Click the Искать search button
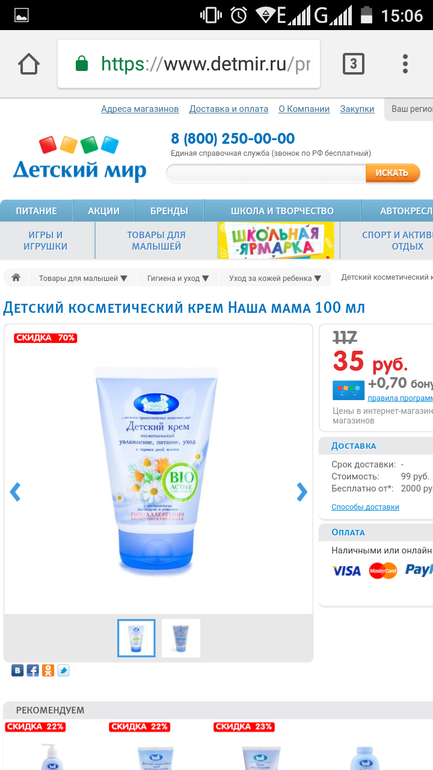Image resolution: width=433 pixels, height=770 pixels. pyautogui.click(x=392, y=173)
